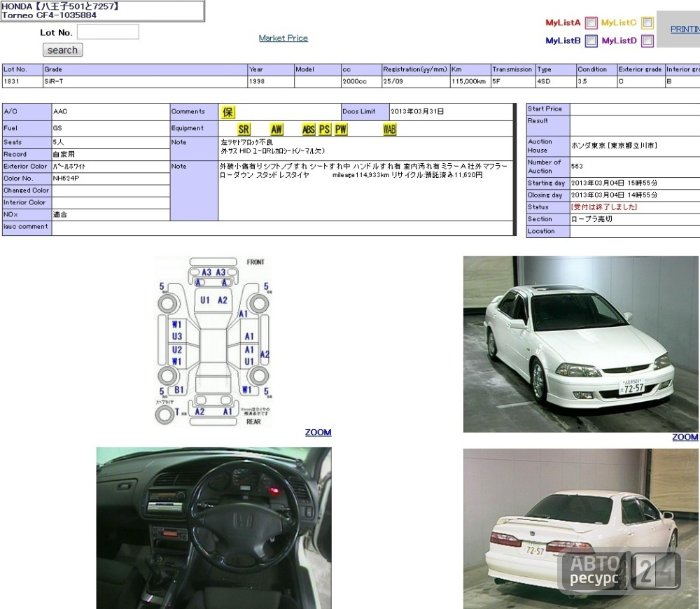The height and width of the screenshot is (609, 700).
Task: Click the Torneo CF4-1035884 title text
Action: click(49, 15)
